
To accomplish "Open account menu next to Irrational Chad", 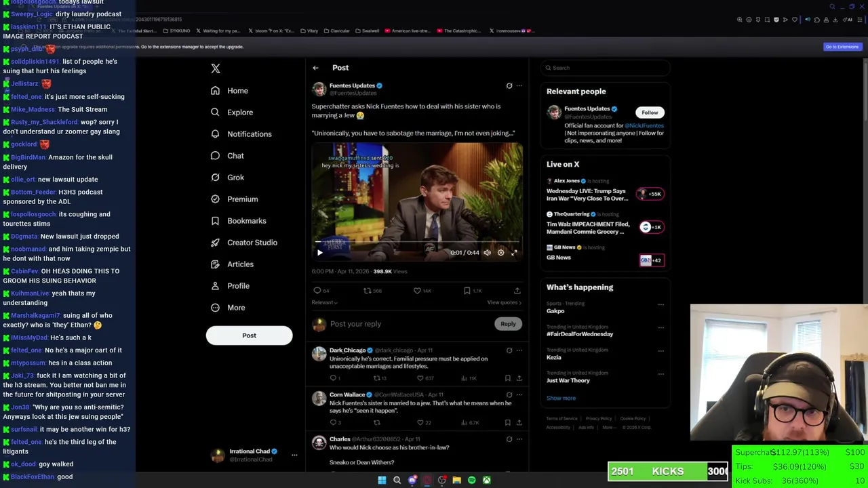I will click(294, 455).
